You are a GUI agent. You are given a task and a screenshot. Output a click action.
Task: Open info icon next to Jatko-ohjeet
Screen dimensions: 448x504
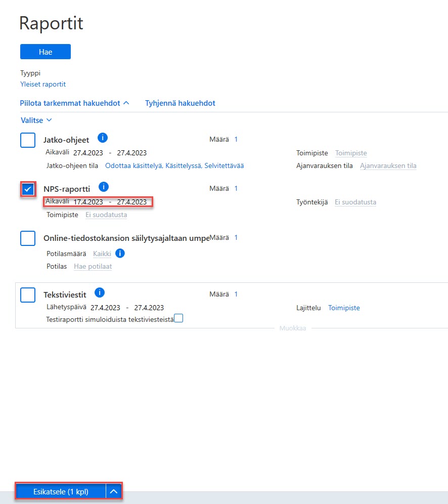click(x=103, y=138)
